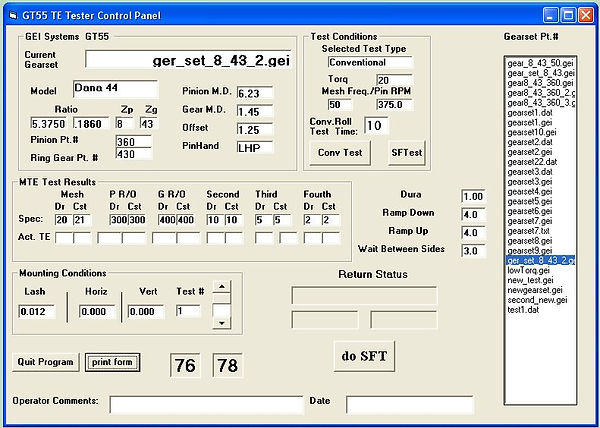Click the Pinion M.D. field
Screen dimensions: 600x428
pyautogui.click(x=255, y=93)
